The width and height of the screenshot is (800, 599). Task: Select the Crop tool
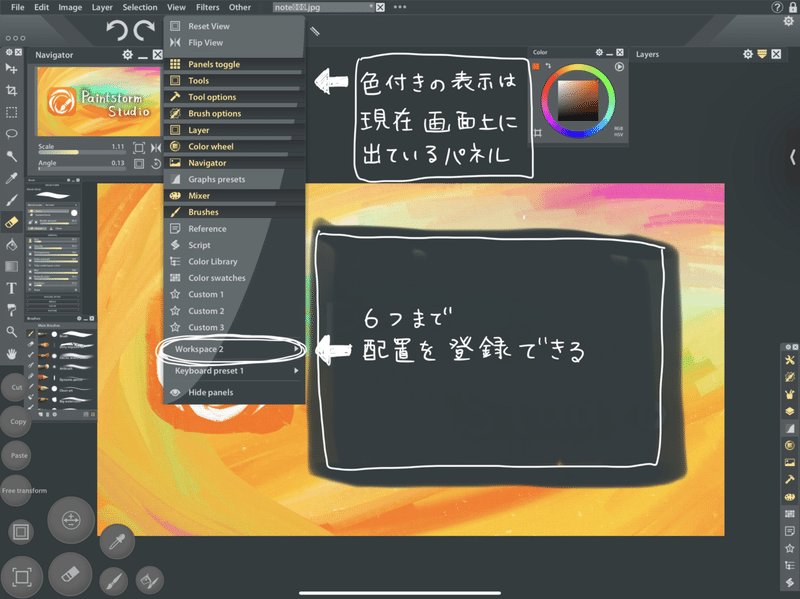tap(12, 90)
